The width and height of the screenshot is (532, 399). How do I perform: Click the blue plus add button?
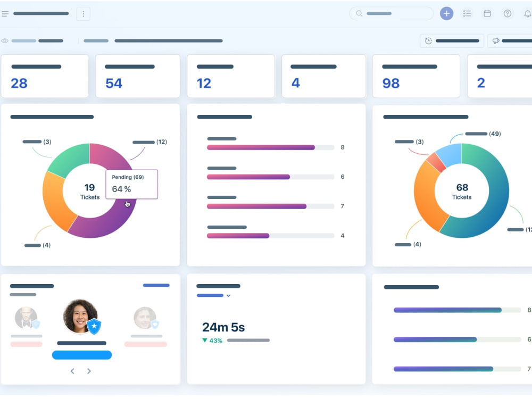pos(446,14)
